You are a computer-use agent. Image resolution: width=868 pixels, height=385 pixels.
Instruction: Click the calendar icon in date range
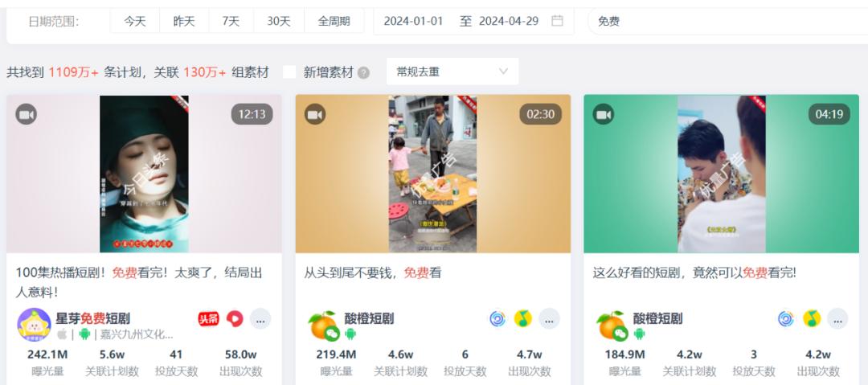click(557, 21)
